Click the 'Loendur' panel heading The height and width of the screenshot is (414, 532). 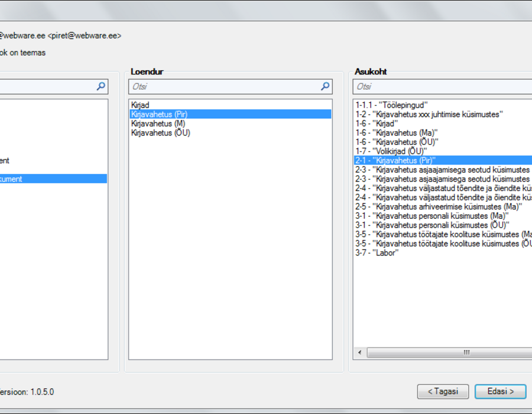147,72
